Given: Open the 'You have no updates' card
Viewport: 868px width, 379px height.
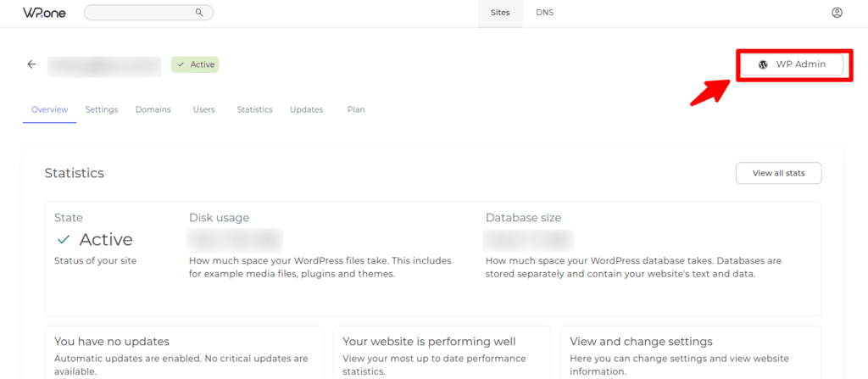Looking at the screenshot, I should pos(184,352).
